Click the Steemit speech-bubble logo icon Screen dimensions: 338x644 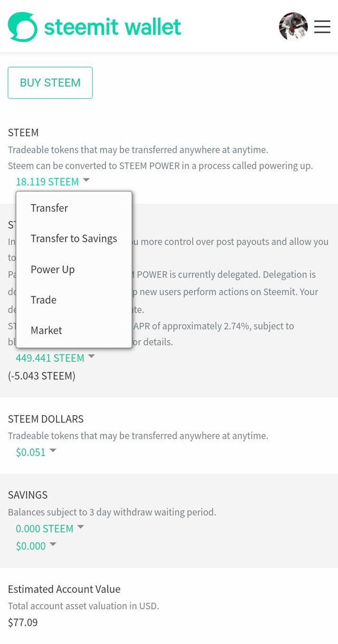click(x=23, y=27)
